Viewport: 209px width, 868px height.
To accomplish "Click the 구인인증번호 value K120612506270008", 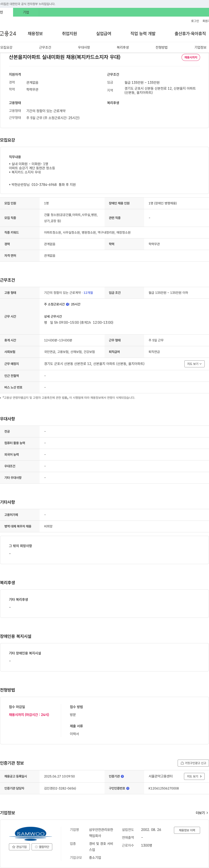I will click(164, 788).
